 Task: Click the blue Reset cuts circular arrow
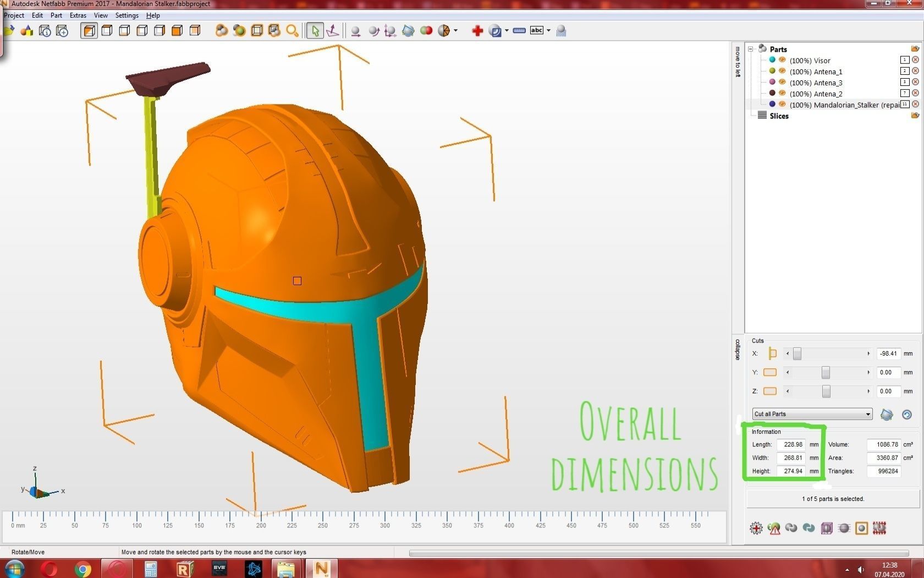[907, 415]
